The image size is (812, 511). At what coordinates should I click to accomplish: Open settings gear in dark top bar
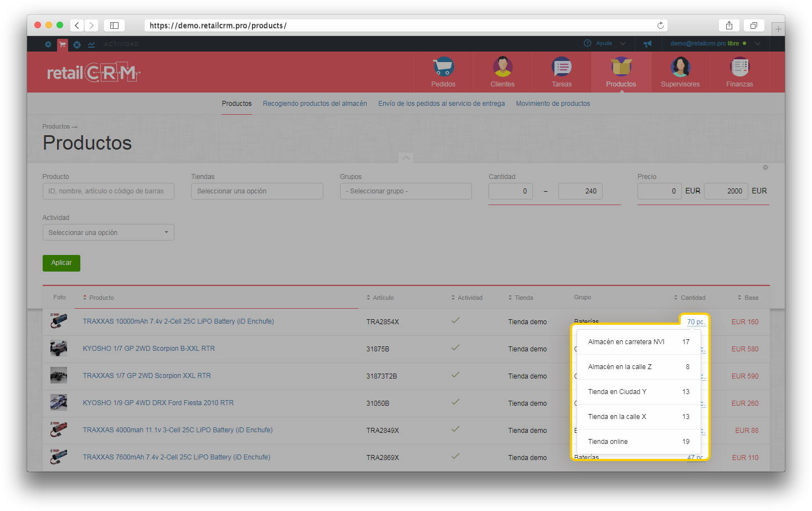[x=48, y=44]
